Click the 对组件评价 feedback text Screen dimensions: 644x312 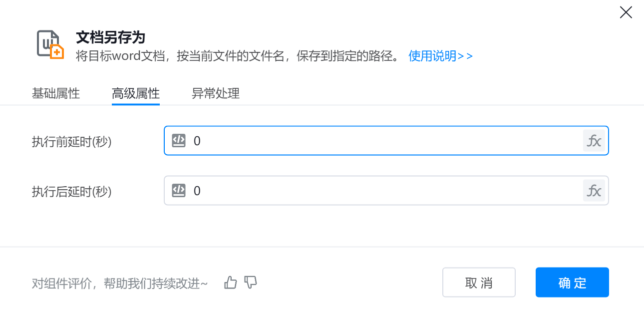(120, 284)
